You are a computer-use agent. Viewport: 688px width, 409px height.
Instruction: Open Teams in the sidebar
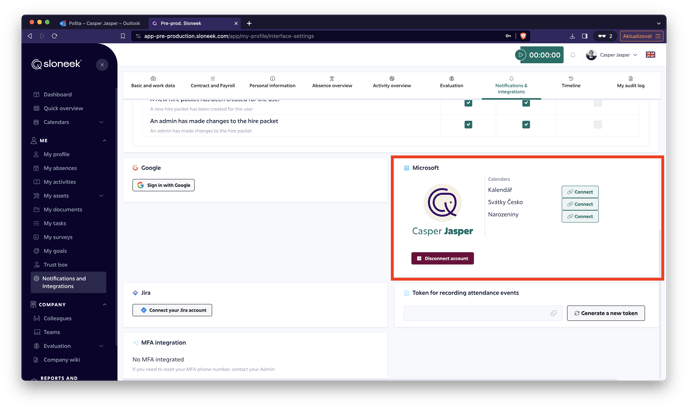[x=51, y=332]
